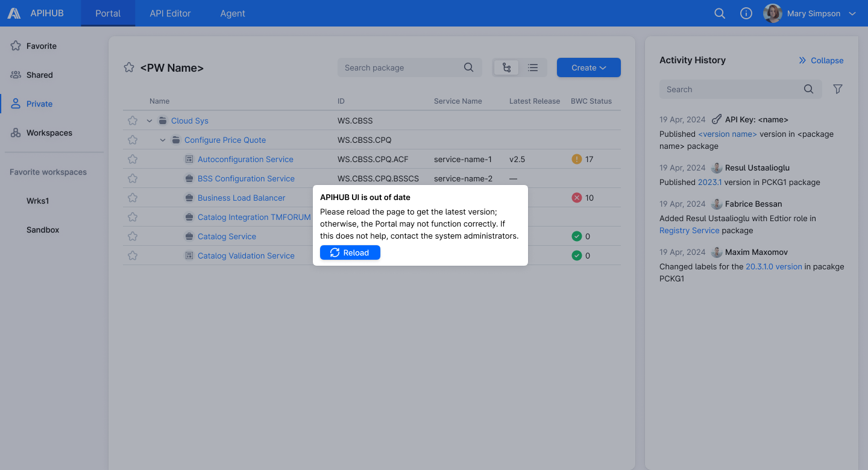
Task: Expand the Mary Simpson user menu chevron
Action: pyautogui.click(x=852, y=13)
